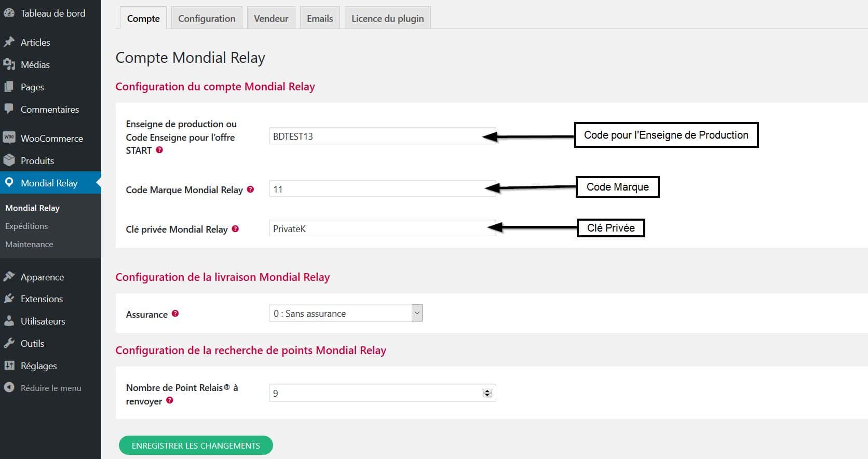This screenshot has width=868, height=459.
Task: Open the Produits menu
Action: (50, 160)
